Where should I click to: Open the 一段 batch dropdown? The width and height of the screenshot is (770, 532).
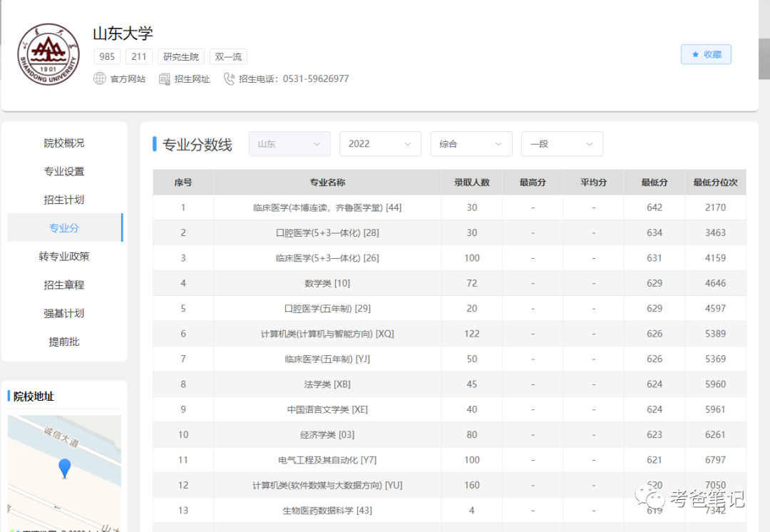[x=562, y=144]
